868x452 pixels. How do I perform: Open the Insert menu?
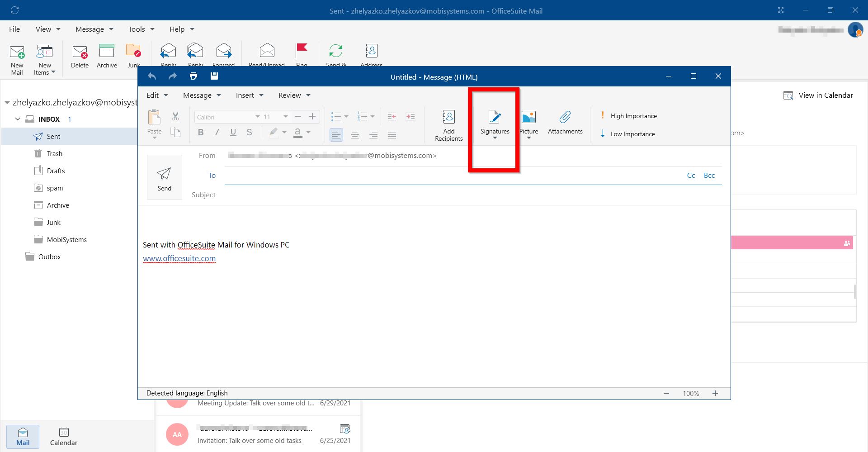coord(250,95)
